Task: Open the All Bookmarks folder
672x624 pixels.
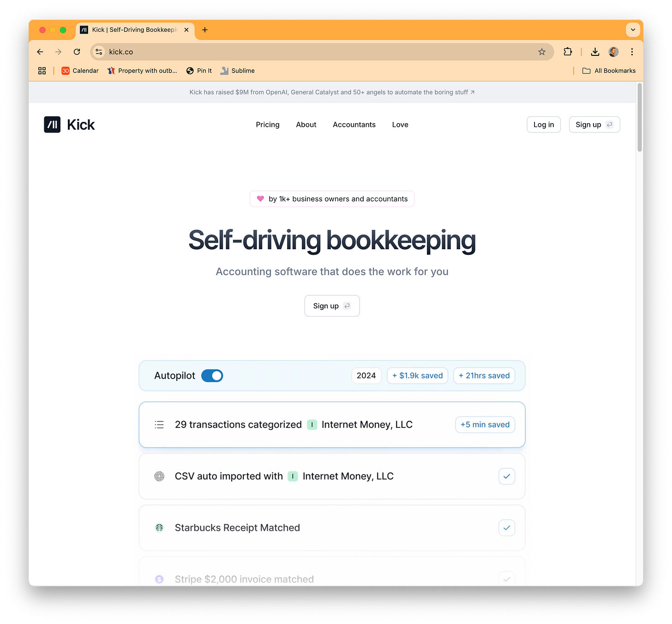Action: [x=609, y=71]
